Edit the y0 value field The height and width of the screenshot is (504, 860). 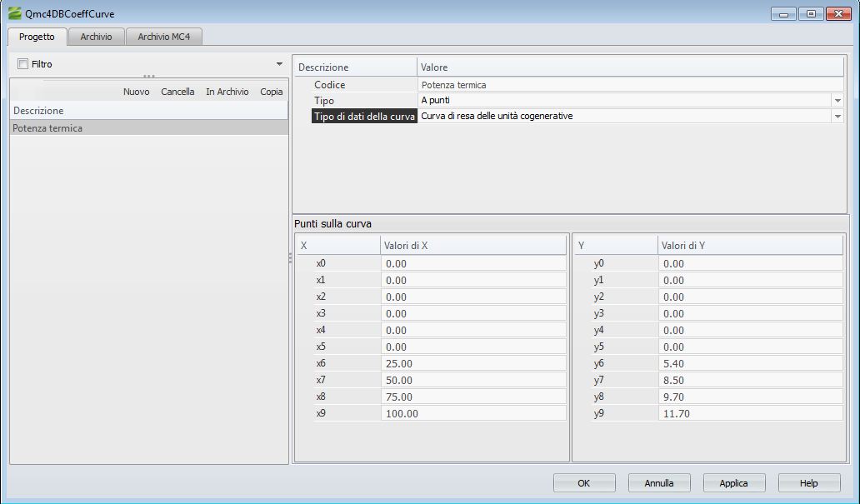tap(750, 264)
